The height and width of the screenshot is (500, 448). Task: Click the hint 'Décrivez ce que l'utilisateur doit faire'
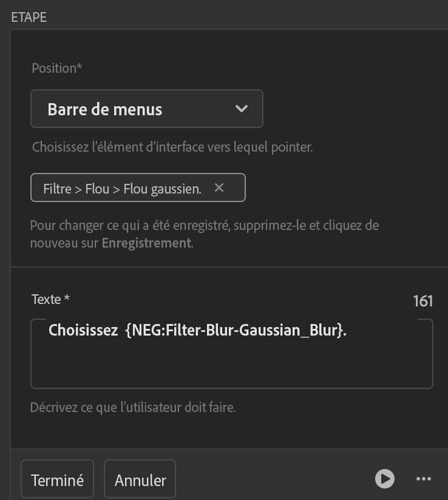coord(132,407)
